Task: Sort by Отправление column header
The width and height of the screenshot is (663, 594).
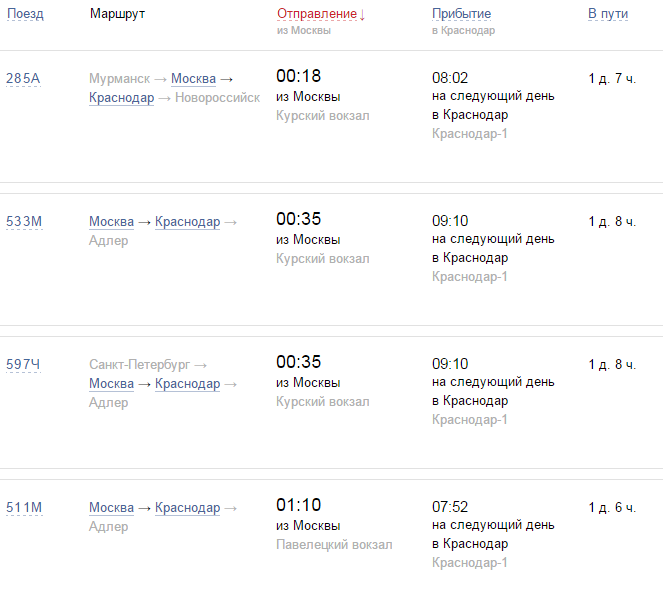Action: pos(320,14)
